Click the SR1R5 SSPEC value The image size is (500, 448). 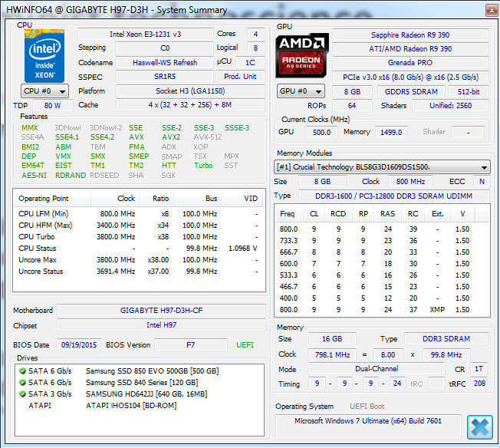pos(165,77)
